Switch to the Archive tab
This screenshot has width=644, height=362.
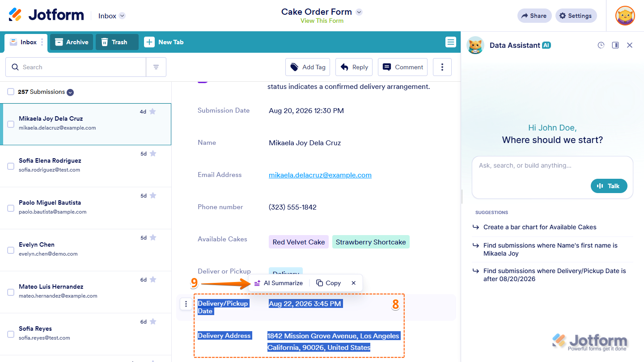(x=72, y=42)
